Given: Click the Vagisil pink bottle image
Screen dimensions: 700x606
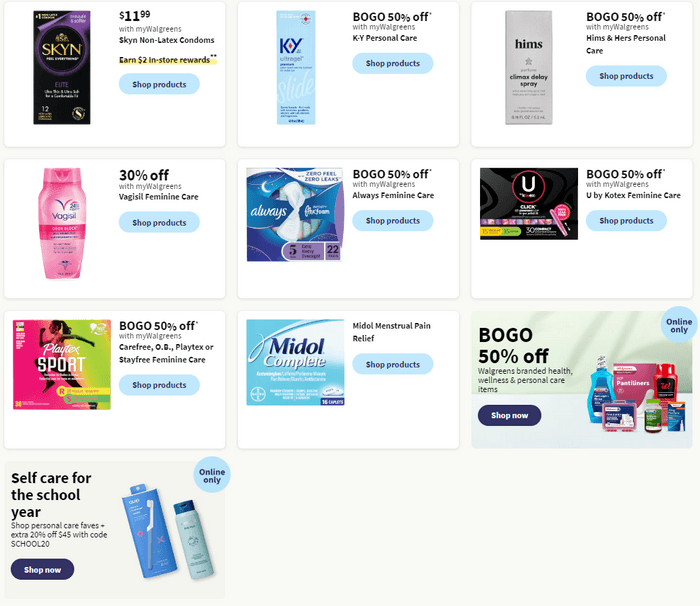Looking at the screenshot, I should 62,223.
